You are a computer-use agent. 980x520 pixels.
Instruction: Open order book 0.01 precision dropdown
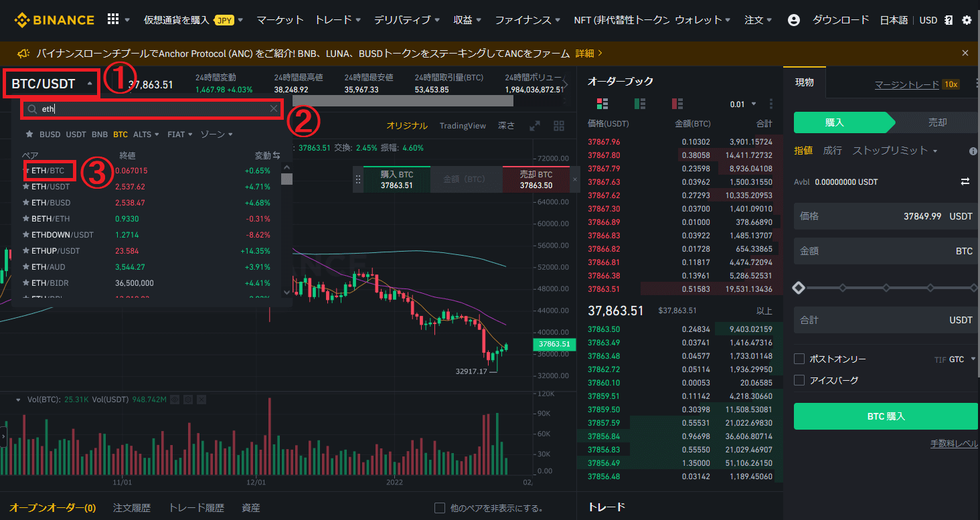pos(743,104)
